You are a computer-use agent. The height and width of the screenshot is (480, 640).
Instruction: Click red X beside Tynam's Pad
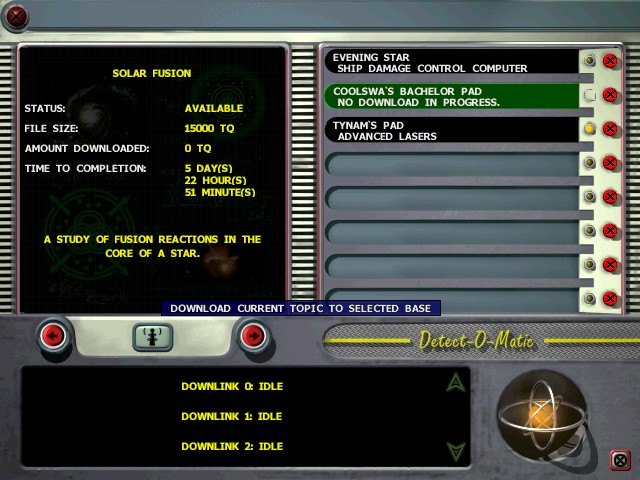(x=610, y=129)
